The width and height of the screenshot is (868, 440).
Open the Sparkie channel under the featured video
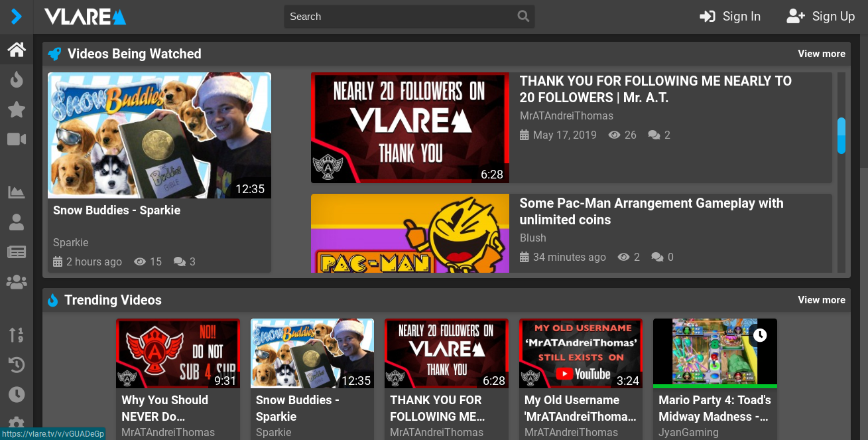71,243
